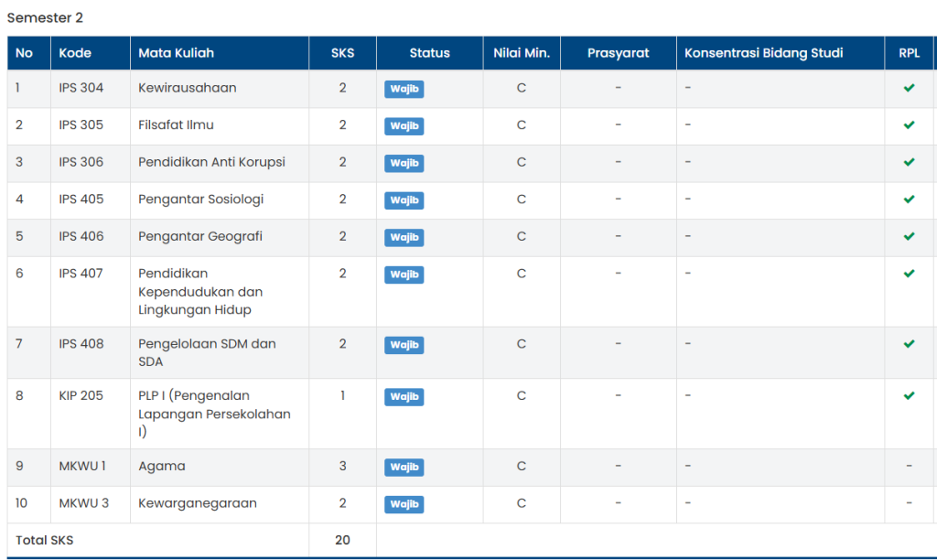Click the Kewarganegaraan course name
The image size is (937, 560).
click(x=198, y=503)
